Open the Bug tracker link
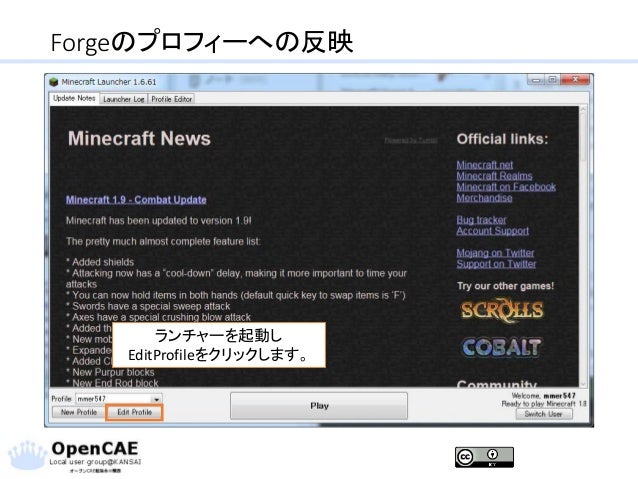 click(x=481, y=220)
